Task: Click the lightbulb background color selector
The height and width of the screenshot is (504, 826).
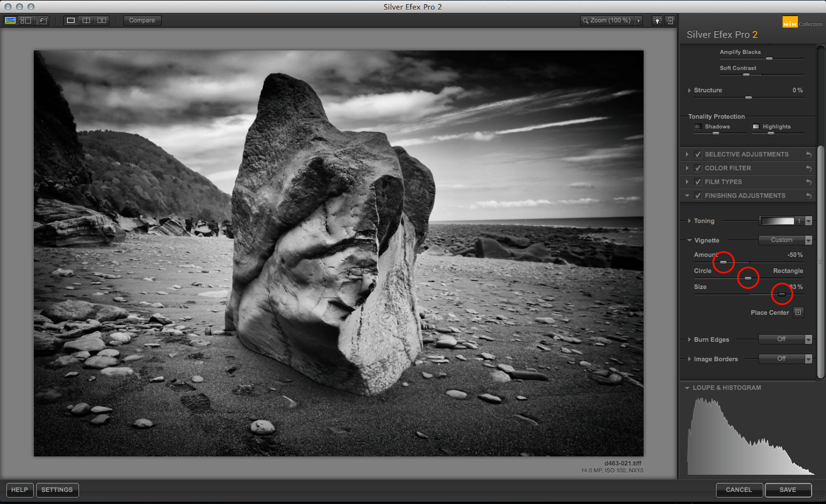Action: tap(657, 20)
